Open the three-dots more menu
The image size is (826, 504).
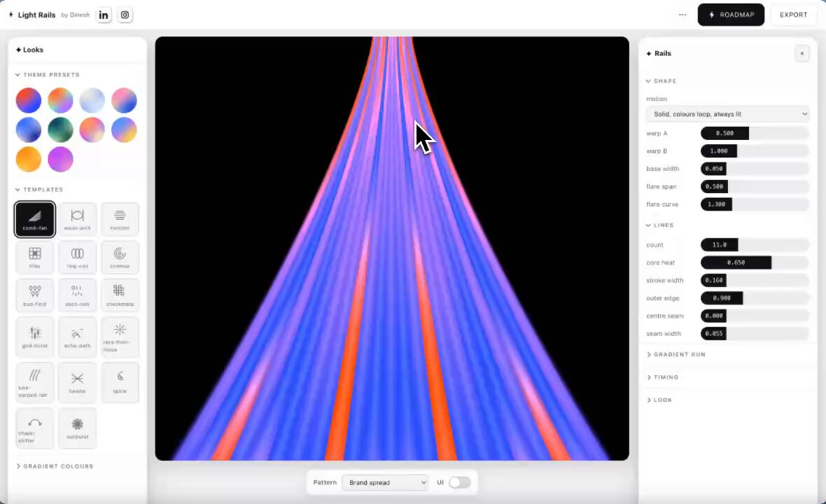[682, 15]
